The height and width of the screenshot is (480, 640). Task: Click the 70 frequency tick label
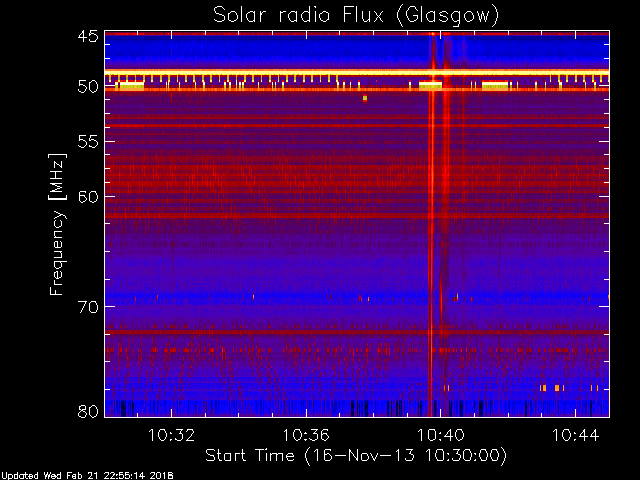pyautogui.click(x=88, y=307)
